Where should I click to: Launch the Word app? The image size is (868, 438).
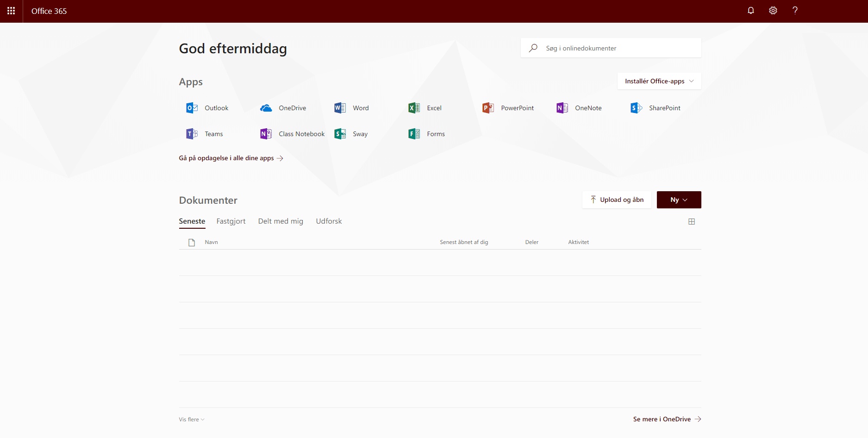point(352,108)
